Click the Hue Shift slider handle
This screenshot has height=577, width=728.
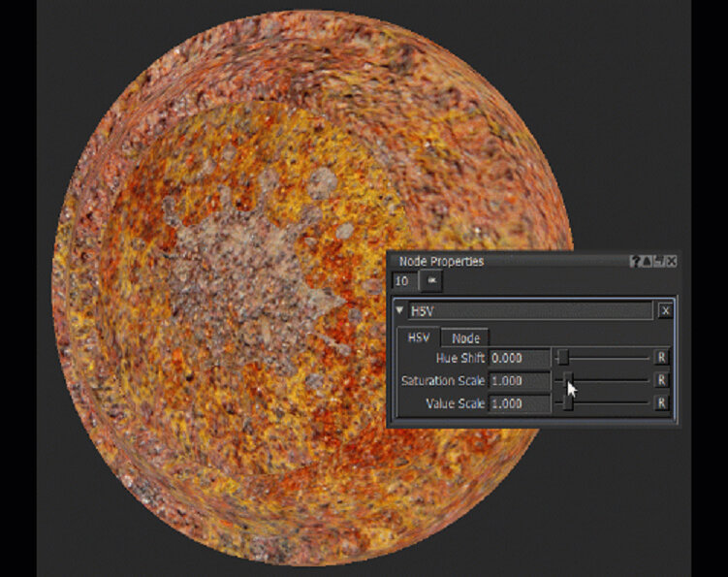tap(561, 358)
